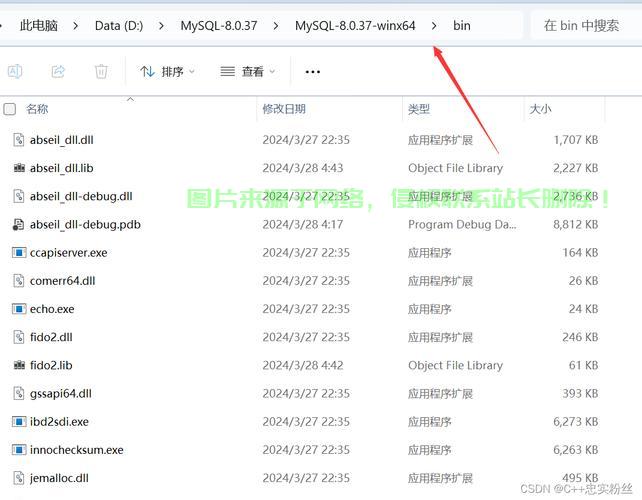Select the comerr64.dll file icon

19,281
